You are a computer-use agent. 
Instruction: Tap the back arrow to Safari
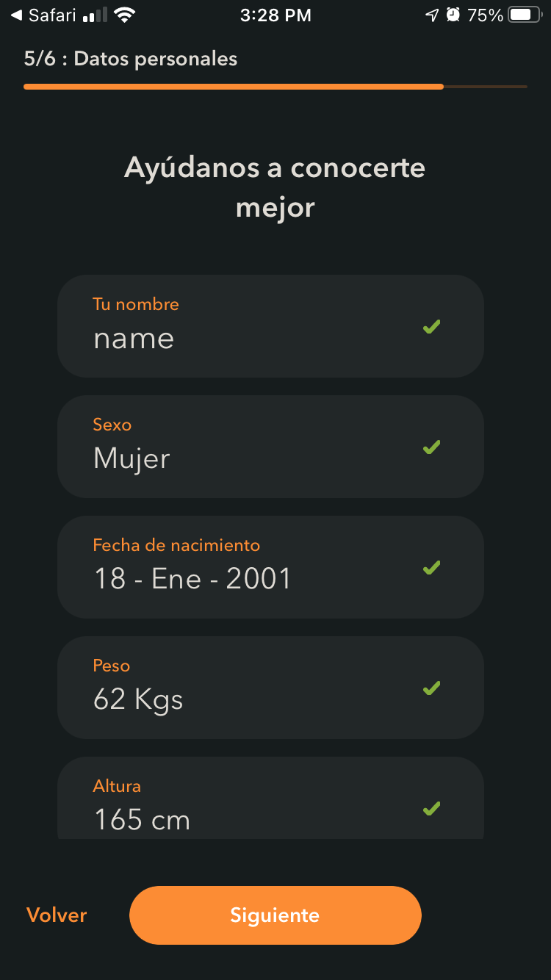point(16,15)
